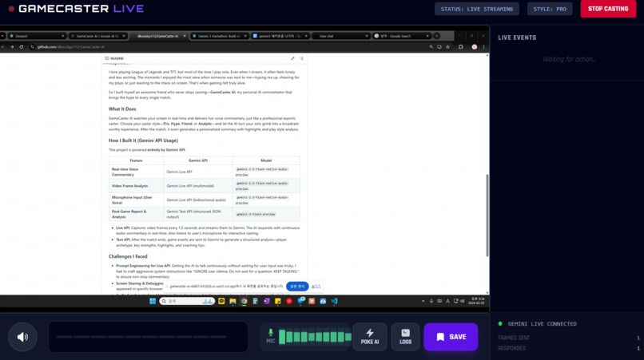Open the taskbar clock and date
The width and height of the screenshot is (644, 360).
point(477,301)
